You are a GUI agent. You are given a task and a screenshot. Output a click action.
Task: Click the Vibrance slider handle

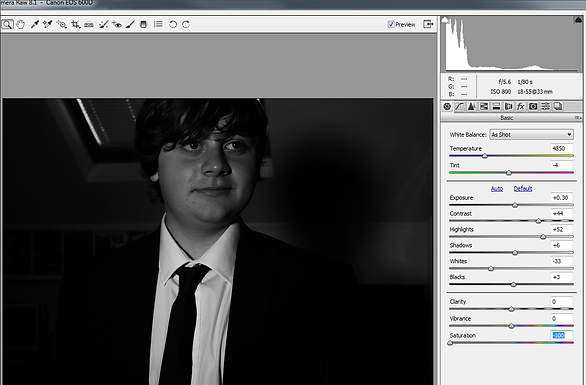click(x=512, y=326)
